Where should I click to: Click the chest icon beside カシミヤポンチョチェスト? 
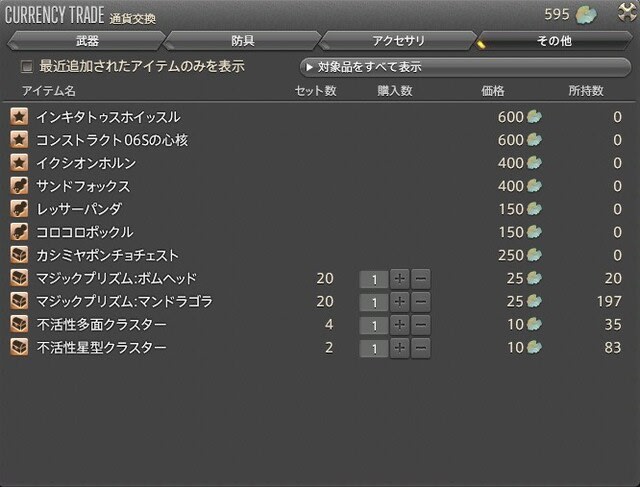[19, 255]
